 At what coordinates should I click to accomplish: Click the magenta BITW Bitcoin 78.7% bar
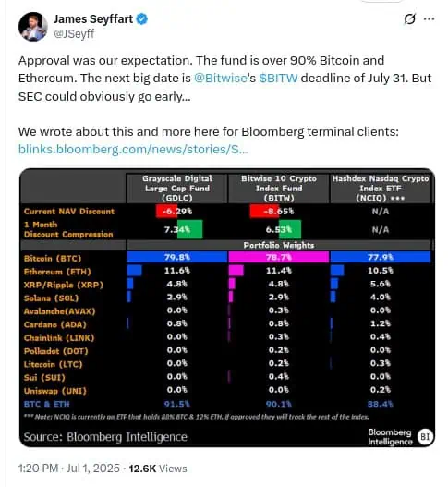point(278,257)
